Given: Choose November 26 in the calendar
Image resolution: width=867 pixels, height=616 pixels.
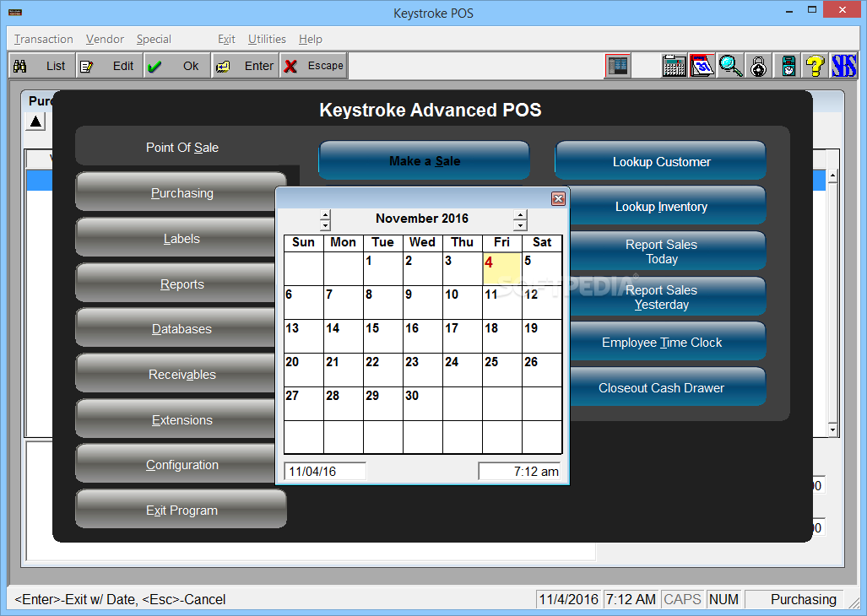Looking at the screenshot, I should 542,370.
